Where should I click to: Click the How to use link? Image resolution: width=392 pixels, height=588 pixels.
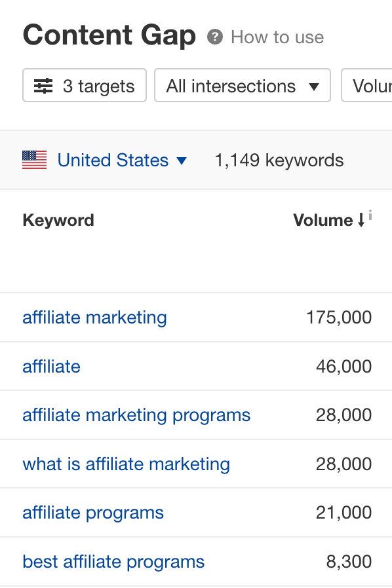tap(277, 37)
